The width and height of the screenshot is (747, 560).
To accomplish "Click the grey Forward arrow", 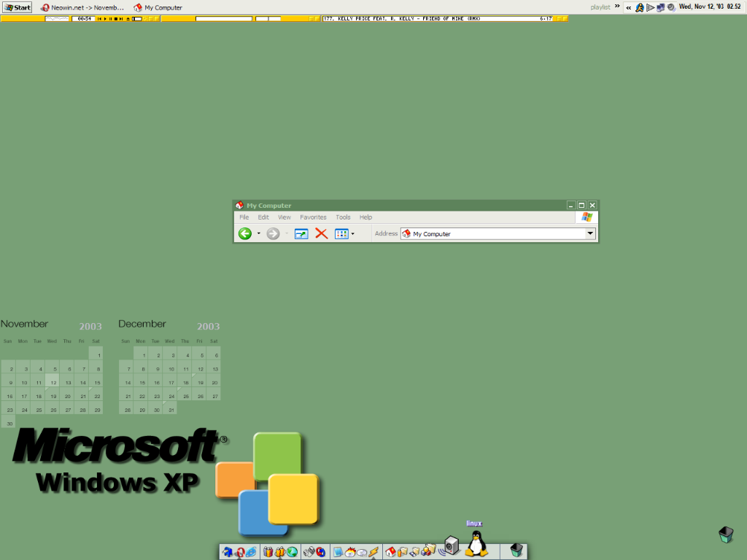I will pos(273,234).
